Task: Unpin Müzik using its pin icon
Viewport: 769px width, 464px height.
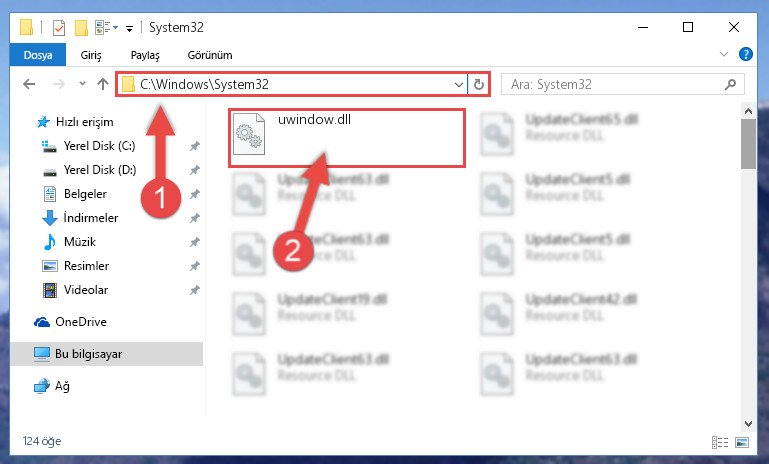Action: (195, 242)
